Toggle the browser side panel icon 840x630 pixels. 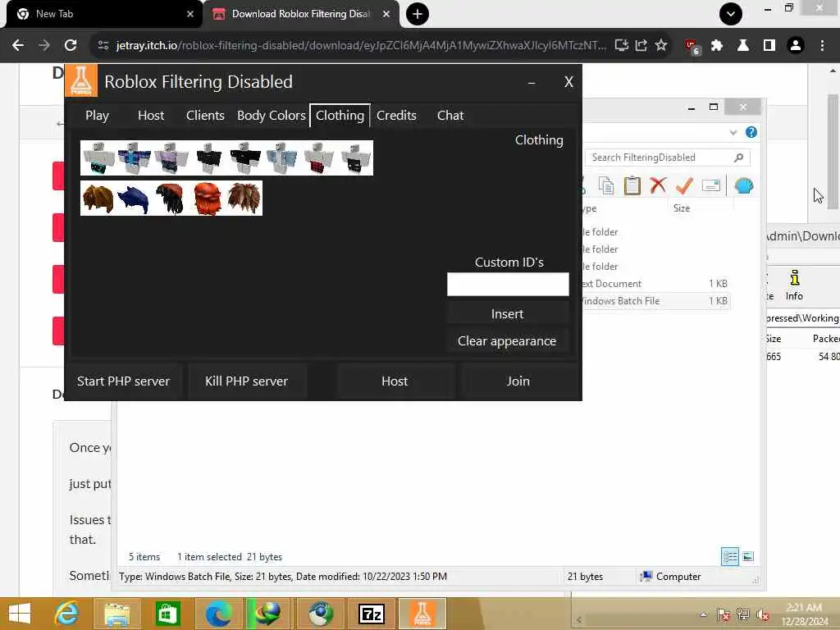[769, 46]
